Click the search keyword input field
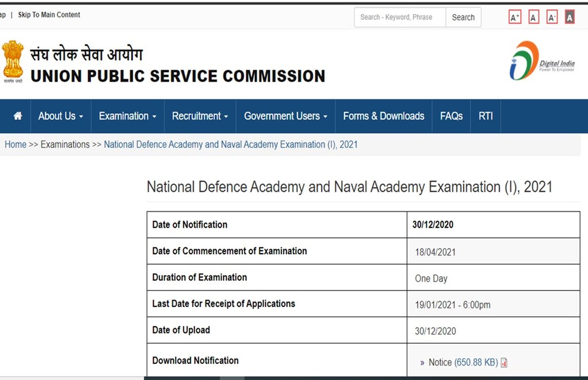The image size is (588, 380). 399,17
